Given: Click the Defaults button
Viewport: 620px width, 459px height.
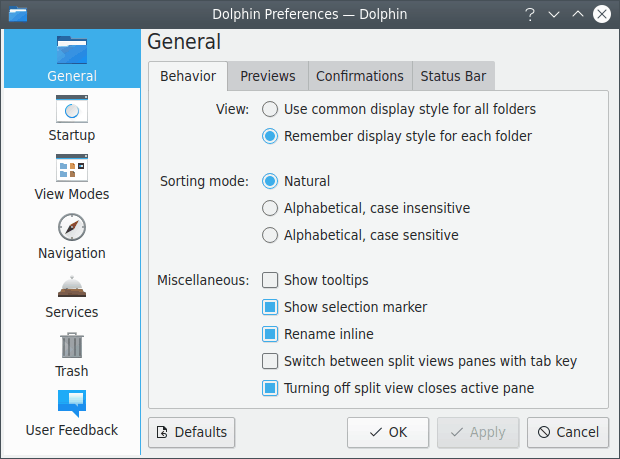Looking at the screenshot, I should click(191, 432).
